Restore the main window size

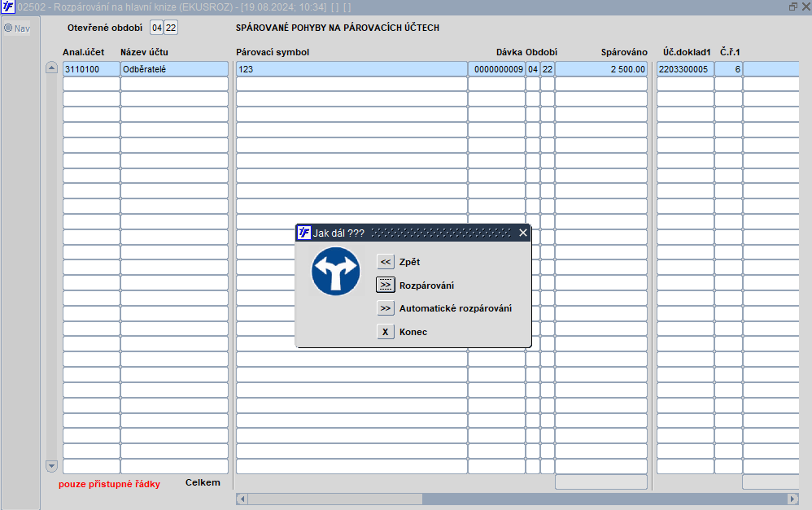[792, 7]
